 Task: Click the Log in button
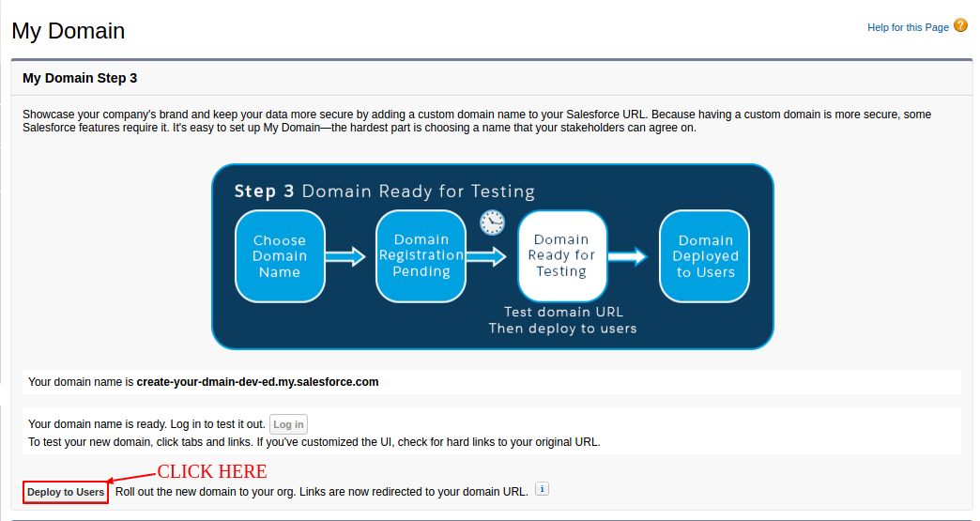tap(288, 425)
